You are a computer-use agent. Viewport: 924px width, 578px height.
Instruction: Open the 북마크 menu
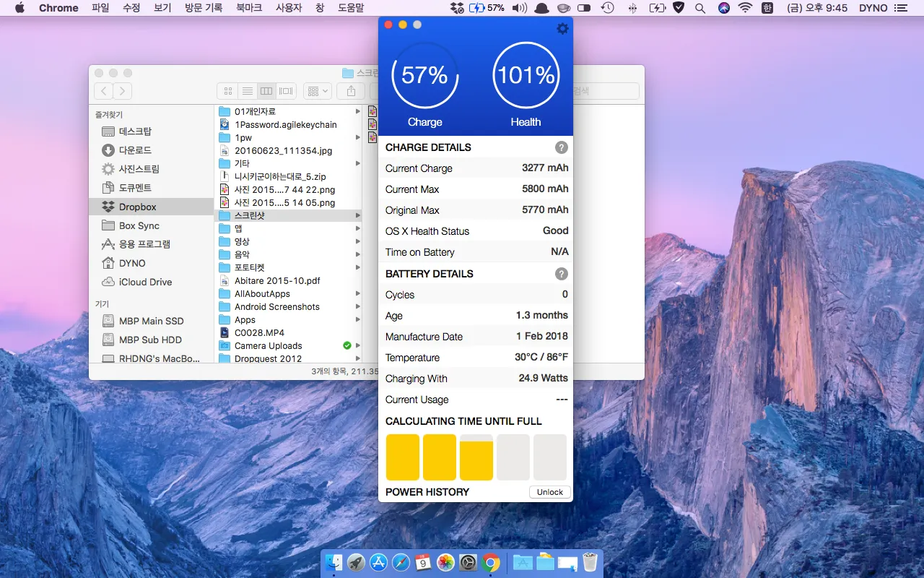tap(249, 8)
